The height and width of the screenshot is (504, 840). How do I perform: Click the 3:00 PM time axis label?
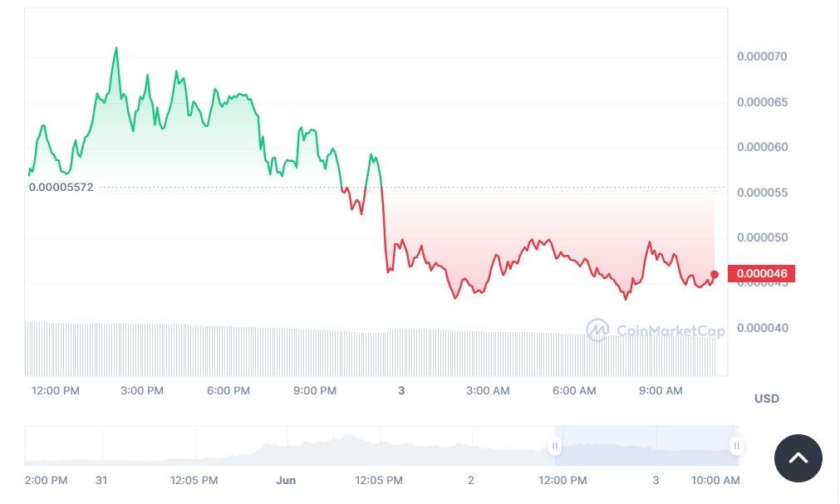pos(142,390)
